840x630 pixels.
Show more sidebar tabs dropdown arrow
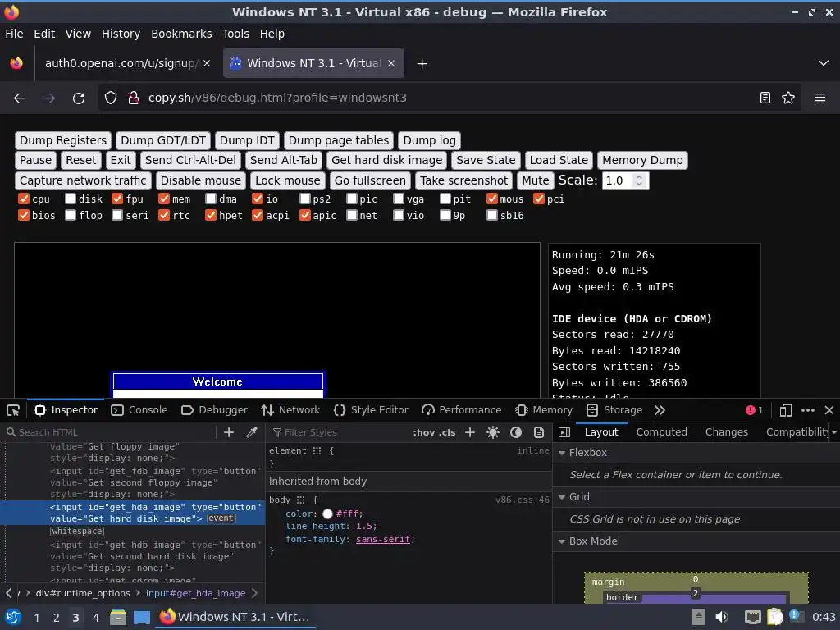[x=834, y=432]
